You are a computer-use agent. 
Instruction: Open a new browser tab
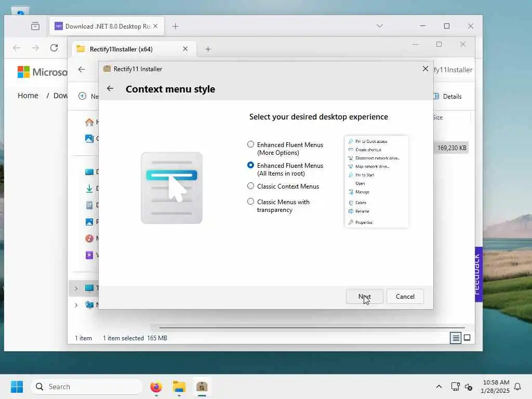click(175, 26)
